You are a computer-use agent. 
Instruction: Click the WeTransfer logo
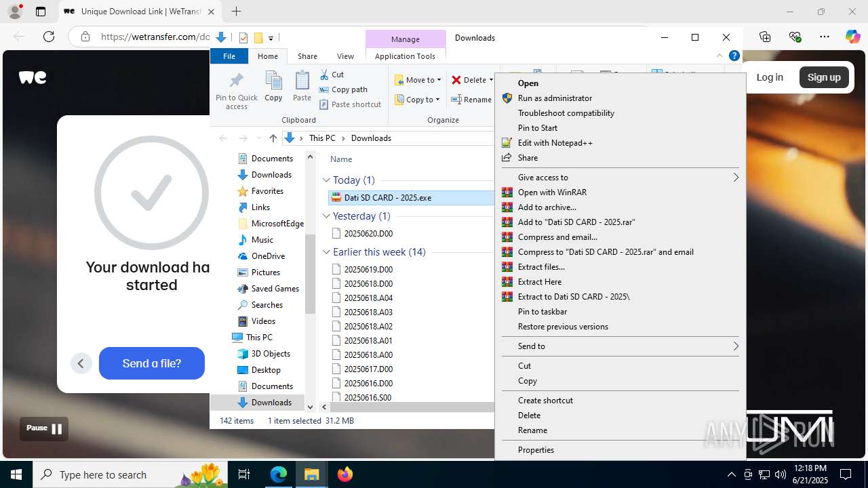coord(33,77)
